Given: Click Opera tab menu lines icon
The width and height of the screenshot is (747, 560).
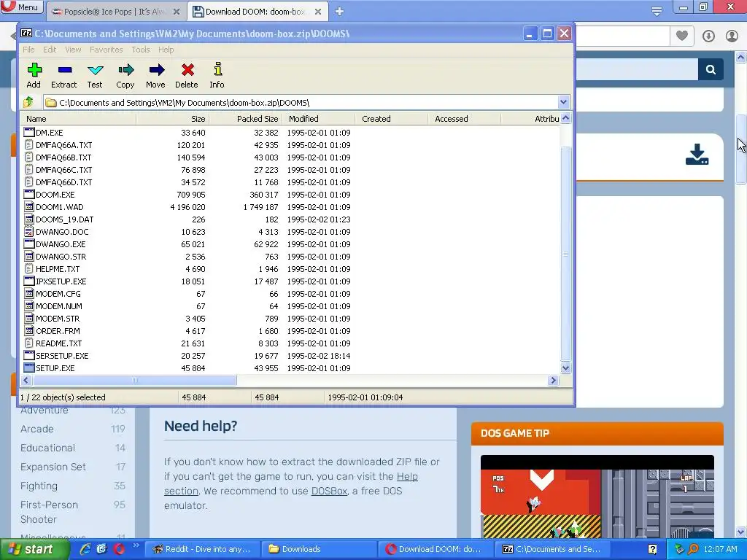Looking at the screenshot, I should pyautogui.click(x=657, y=12).
